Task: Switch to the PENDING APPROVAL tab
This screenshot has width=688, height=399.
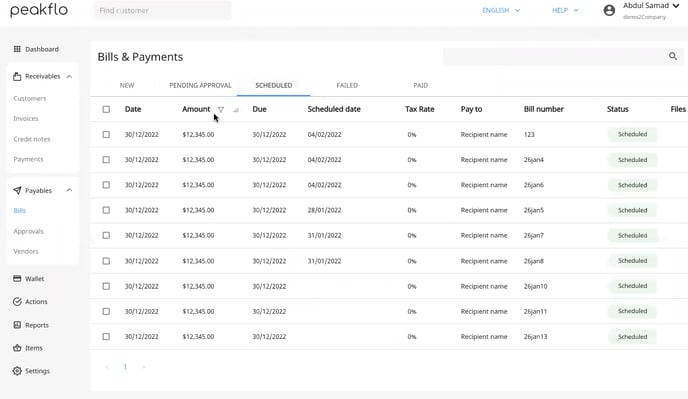Action: coord(200,85)
